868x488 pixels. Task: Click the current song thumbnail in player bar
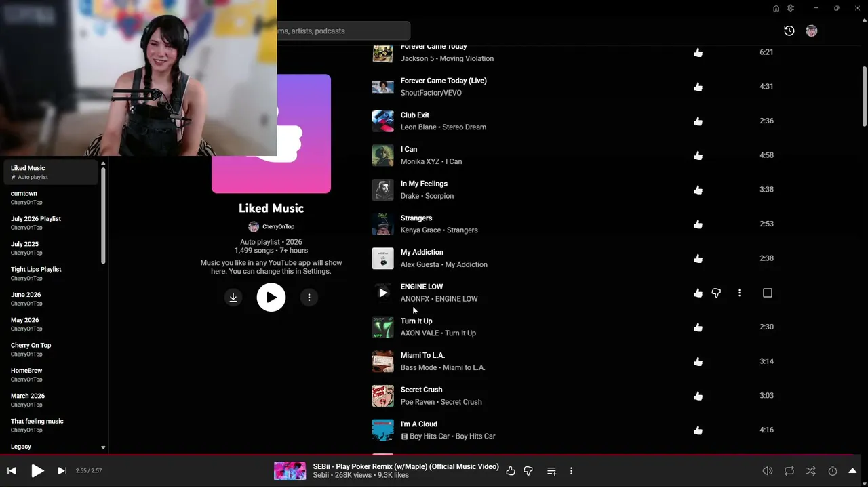290,470
